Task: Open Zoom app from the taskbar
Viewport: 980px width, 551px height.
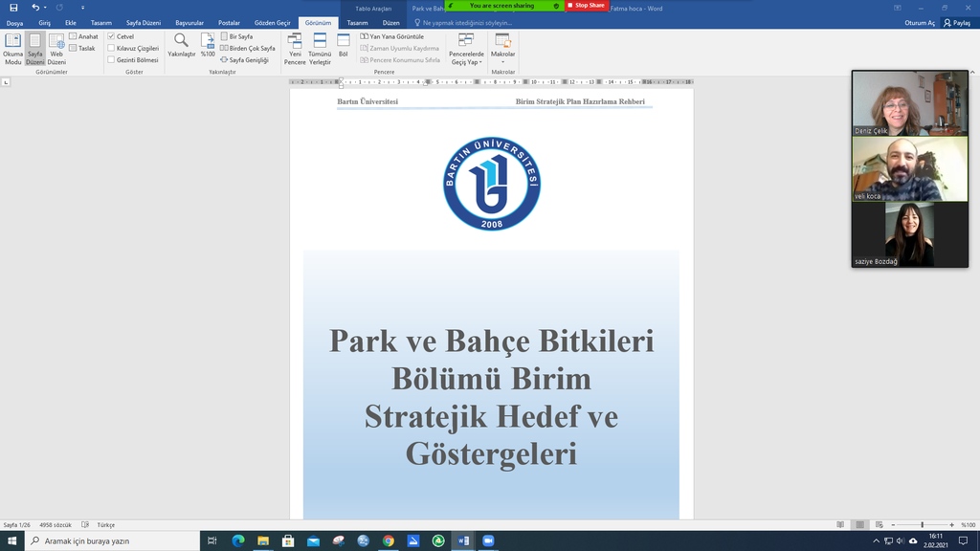Action: (x=487, y=541)
